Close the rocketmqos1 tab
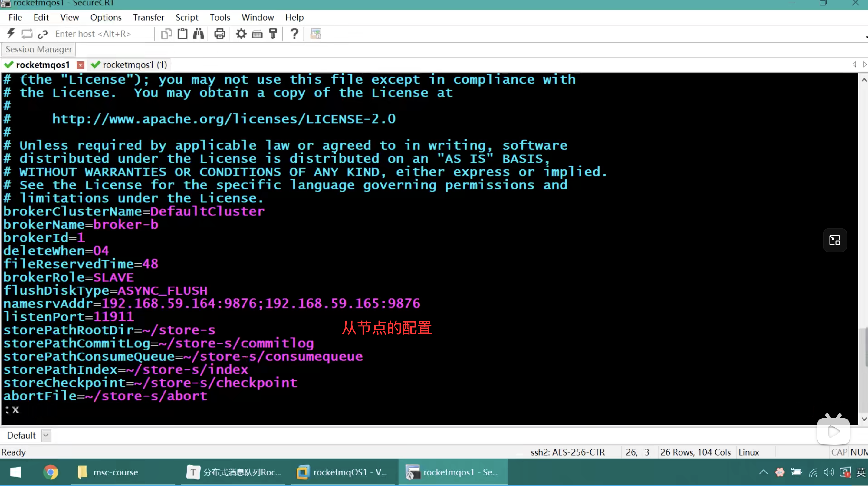This screenshot has height=487, width=868. coord(80,65)
